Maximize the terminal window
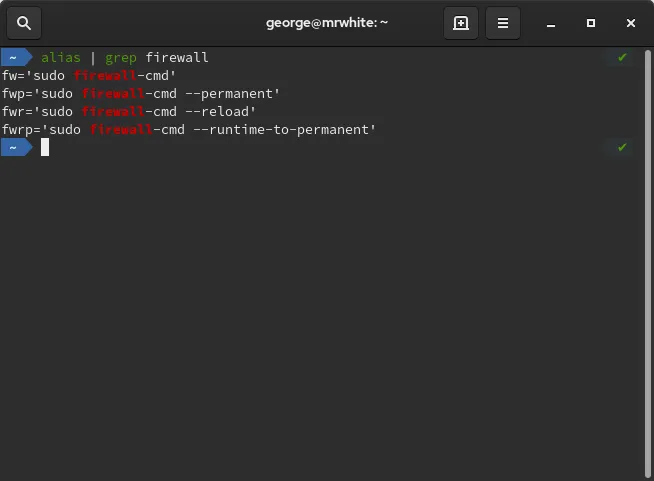 coord(591,23)
